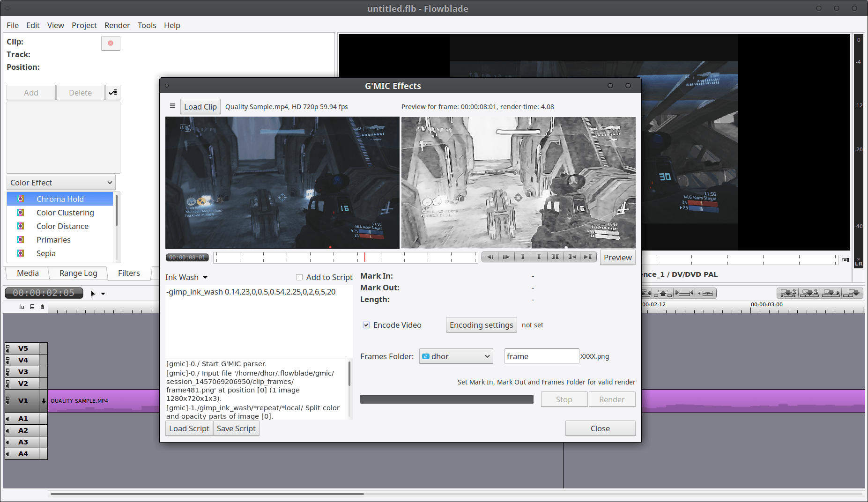868x502 pixels.
Task: Switch to the Media tab
Action: 28,273
